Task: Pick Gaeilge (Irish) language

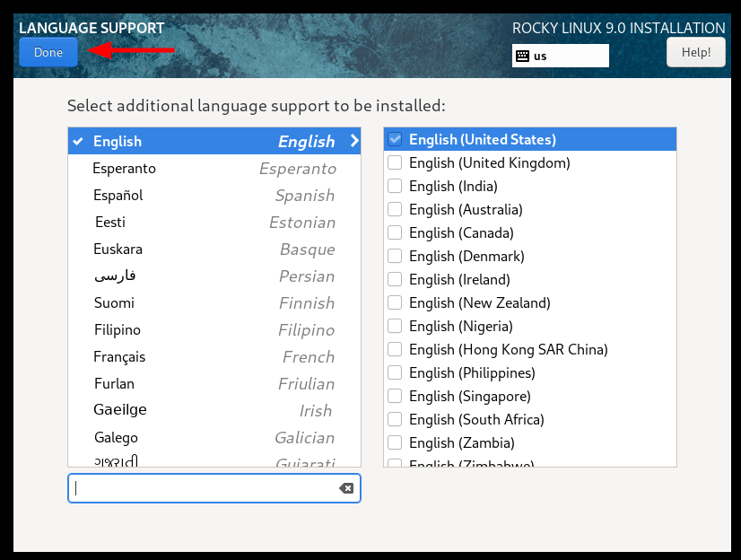Action: pos(214,410)
